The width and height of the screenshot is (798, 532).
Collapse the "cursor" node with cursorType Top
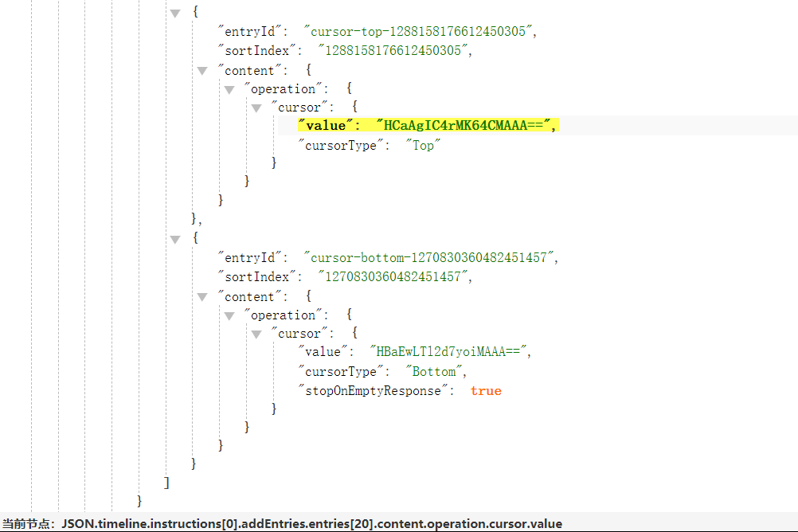(x=256, y=108)
